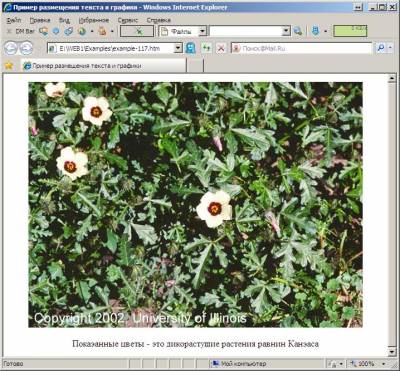The image size is (400, 371).
Task: Stop loading with the red X icon
Action: pos(221,48)
